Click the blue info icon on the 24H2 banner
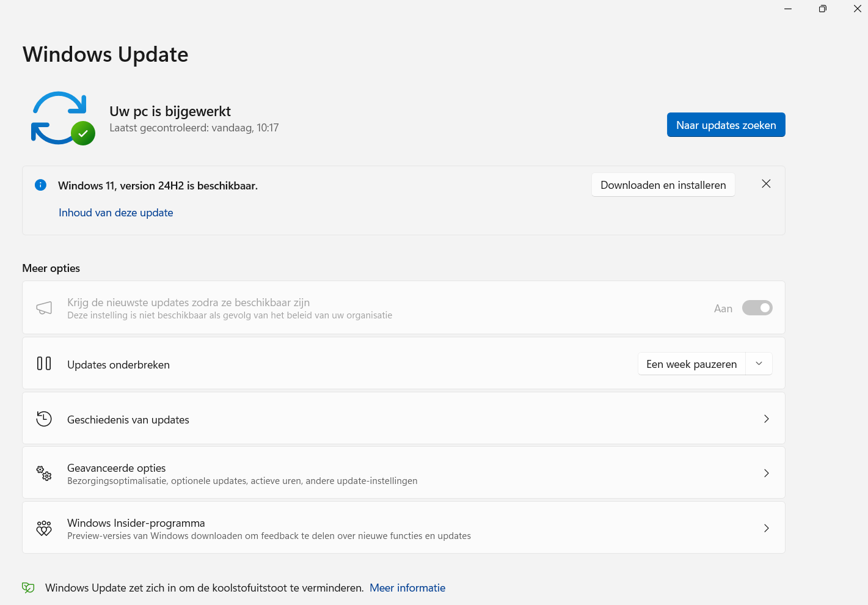The width and height of the screenshot is (868, 605). coord(40,185)
